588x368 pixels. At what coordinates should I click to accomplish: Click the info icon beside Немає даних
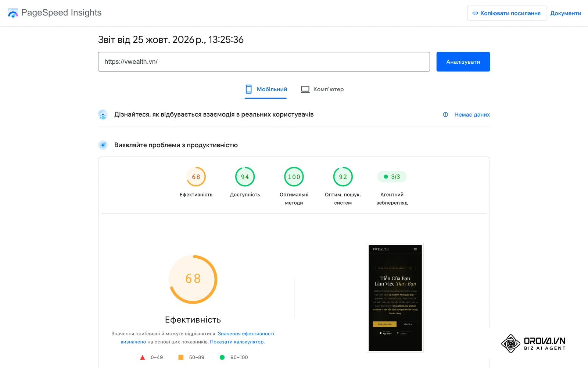pos(445,114)
